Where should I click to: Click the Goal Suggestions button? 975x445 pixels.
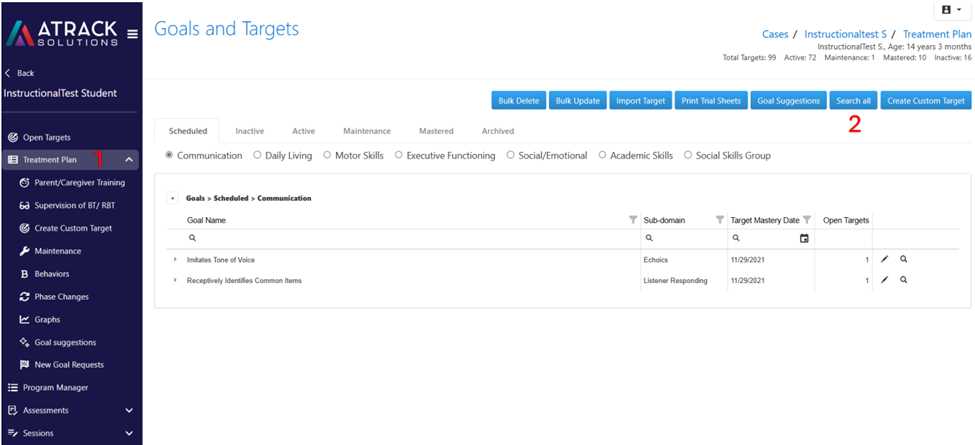[789, 101]
